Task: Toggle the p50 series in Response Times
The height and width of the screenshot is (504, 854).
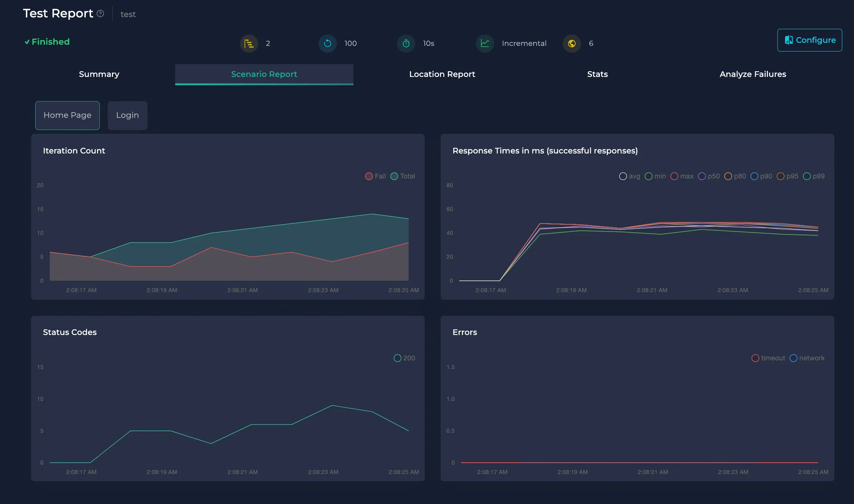Action: [709, 176]
